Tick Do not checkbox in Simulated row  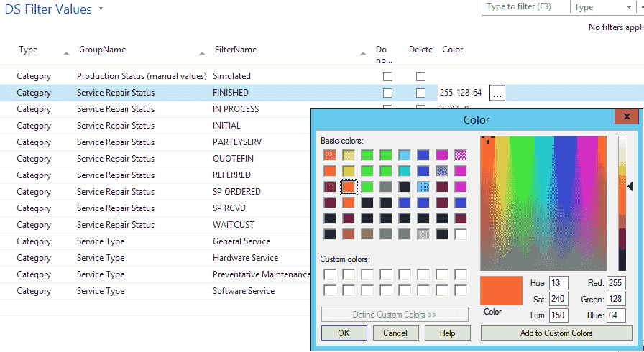[387, 76]
